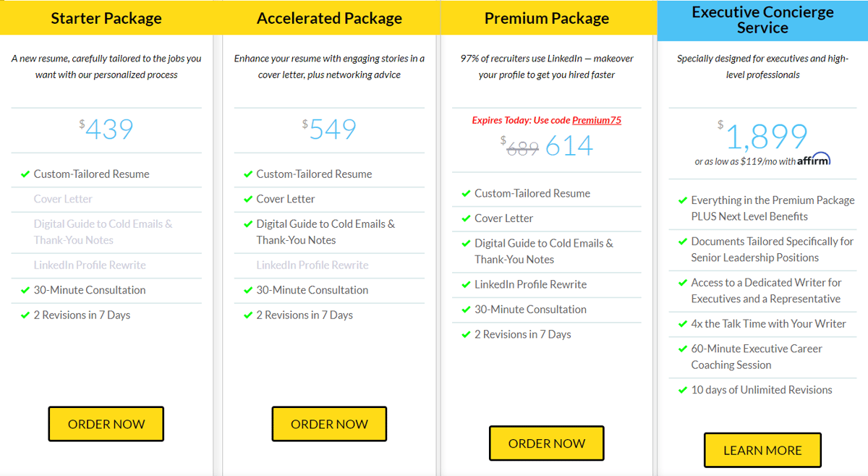
Task: Click checkmark beside 10 days of Unlimited Revisions
Action: (682, 390)
